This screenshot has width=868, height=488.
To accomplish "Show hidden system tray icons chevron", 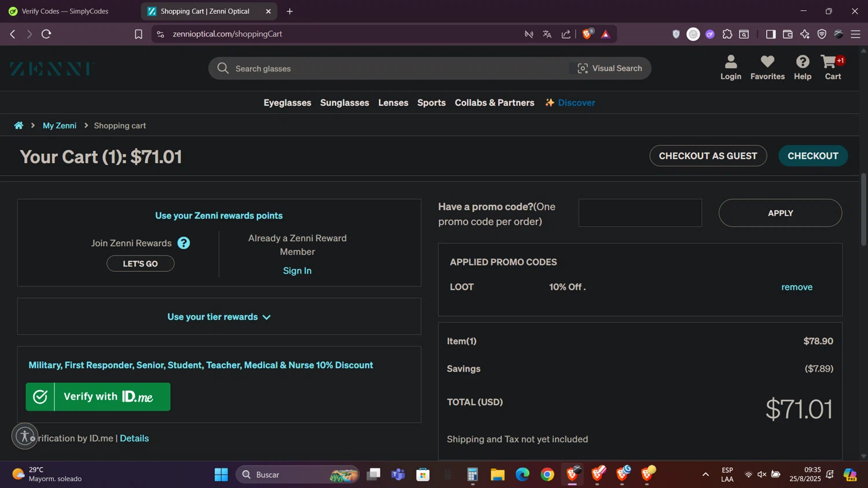I will (705, 474).
